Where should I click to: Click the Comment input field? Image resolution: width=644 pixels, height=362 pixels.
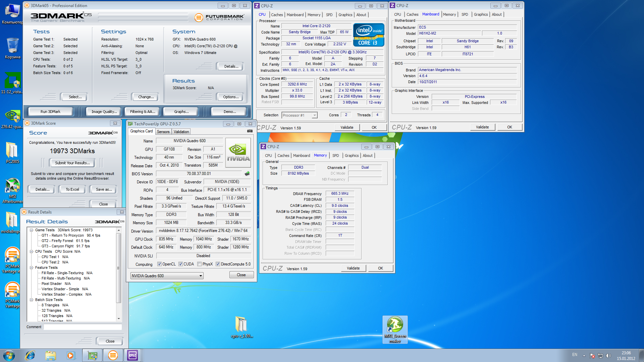pos(83,327)
